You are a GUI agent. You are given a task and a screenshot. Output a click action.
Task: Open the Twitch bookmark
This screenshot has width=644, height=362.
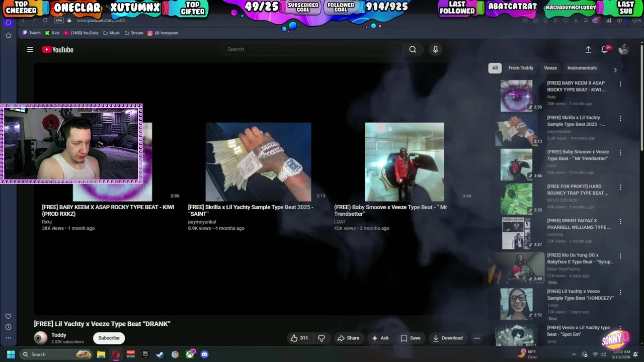point(32,33)
